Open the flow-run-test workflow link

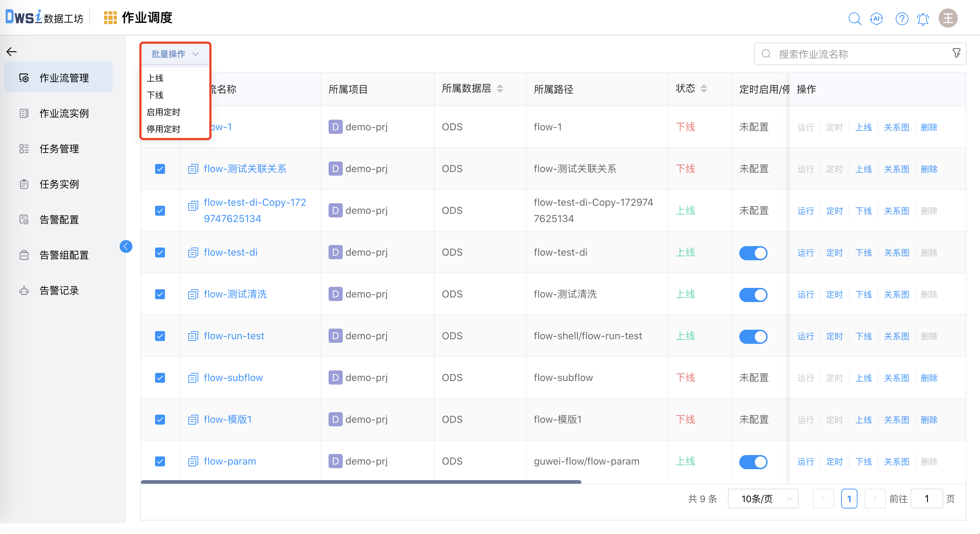(x=234, y=336)
